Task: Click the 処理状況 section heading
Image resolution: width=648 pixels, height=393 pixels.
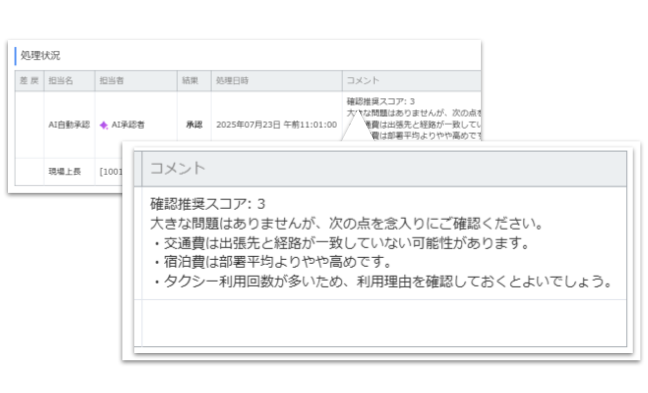Action: click(x=40, y=55)
